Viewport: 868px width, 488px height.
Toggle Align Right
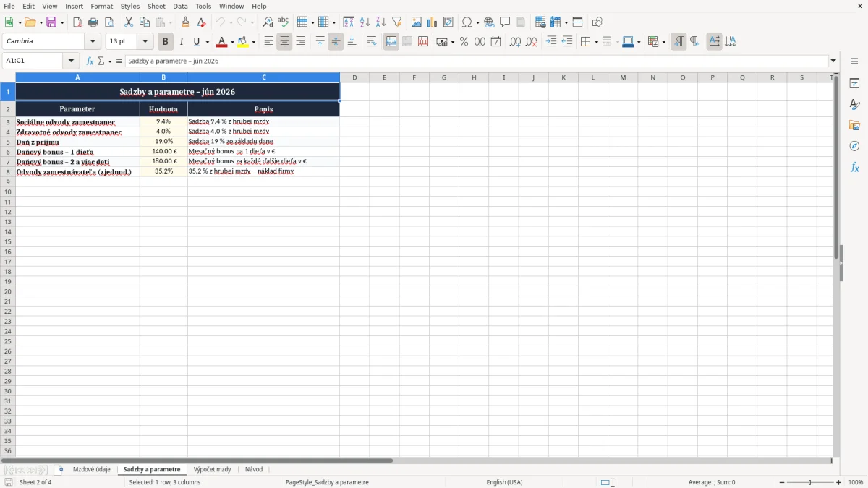[300, 42]
